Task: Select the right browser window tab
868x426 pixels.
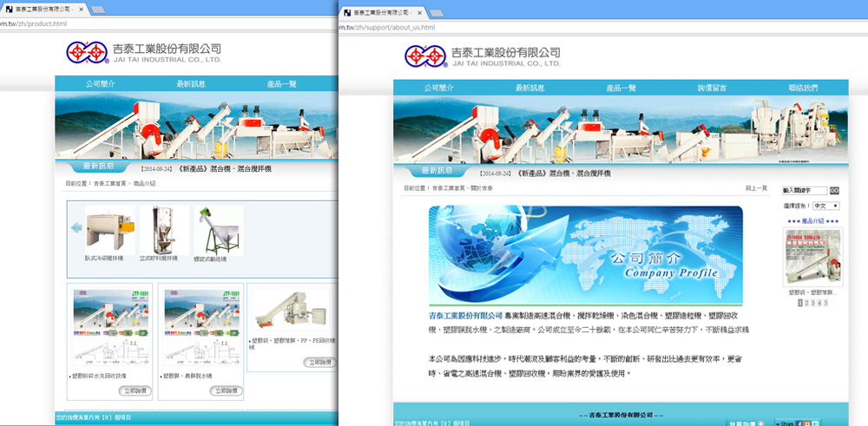Action: pos(383,12)
